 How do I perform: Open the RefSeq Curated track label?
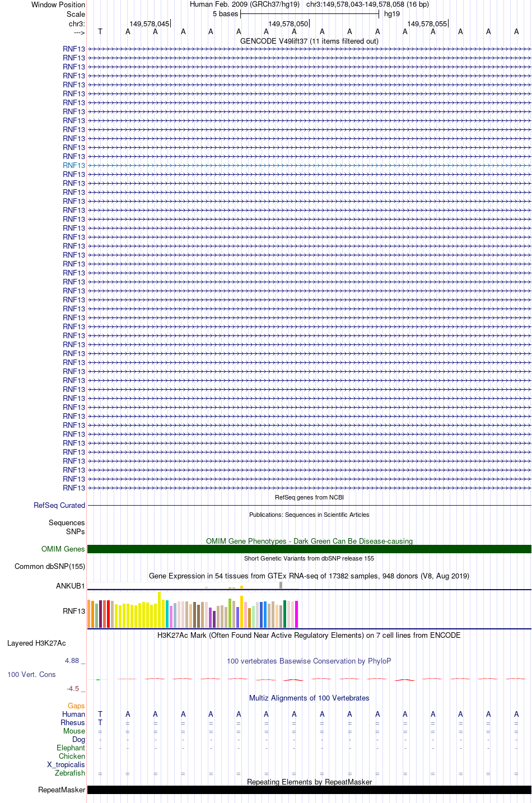point(59,505)
